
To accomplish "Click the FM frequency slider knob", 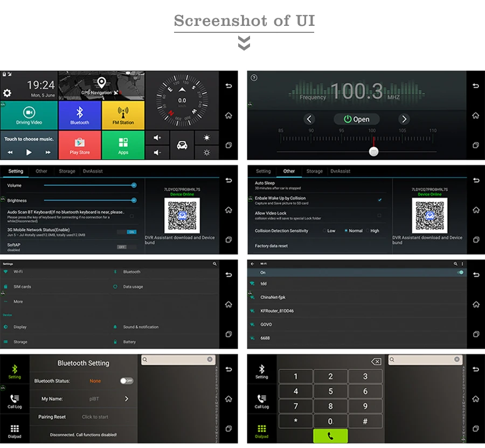I will pos(373,151).
